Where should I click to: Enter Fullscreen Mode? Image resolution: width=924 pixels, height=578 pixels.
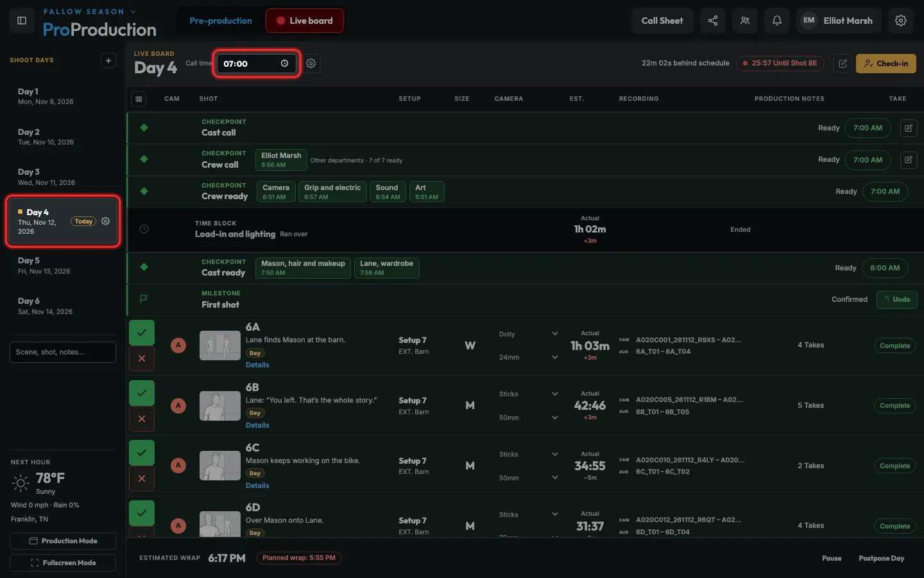pos(63,563)
